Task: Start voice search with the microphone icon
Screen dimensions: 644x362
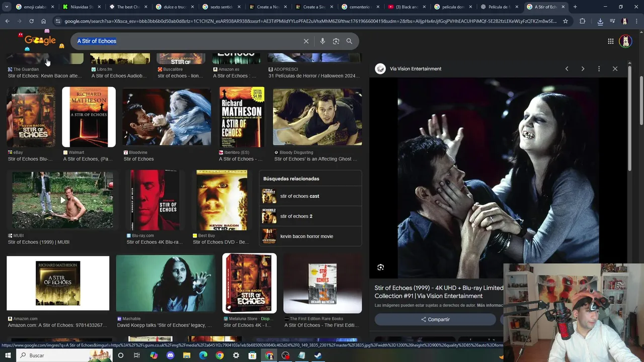Action: click(323, 41)
